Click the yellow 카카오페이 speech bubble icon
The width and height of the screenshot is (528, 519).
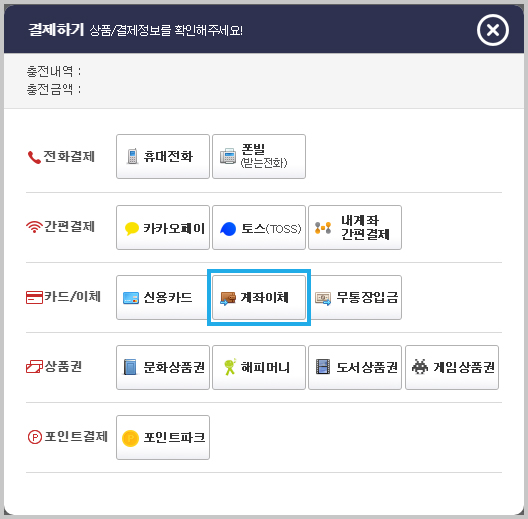click(132, 229)
